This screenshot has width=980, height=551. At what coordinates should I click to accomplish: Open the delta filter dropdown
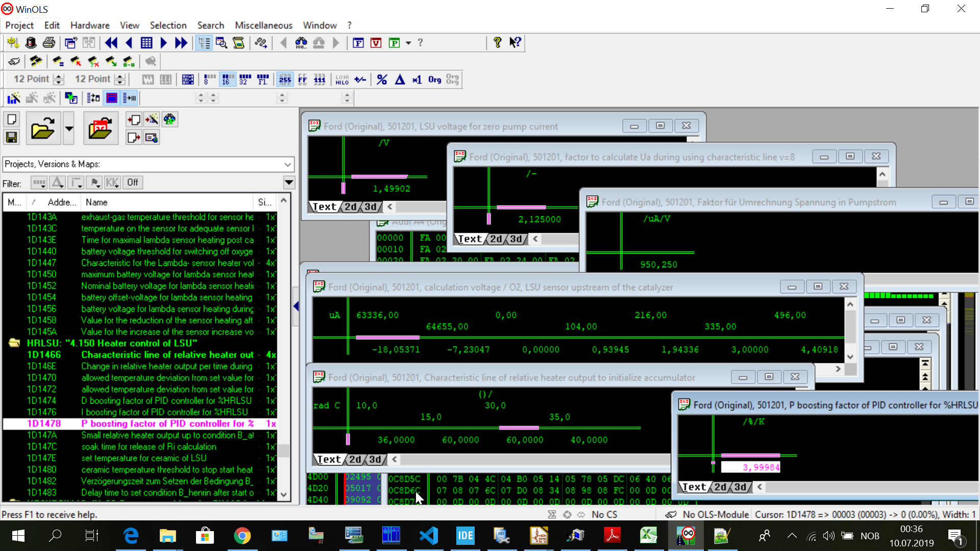coord(57,183)
